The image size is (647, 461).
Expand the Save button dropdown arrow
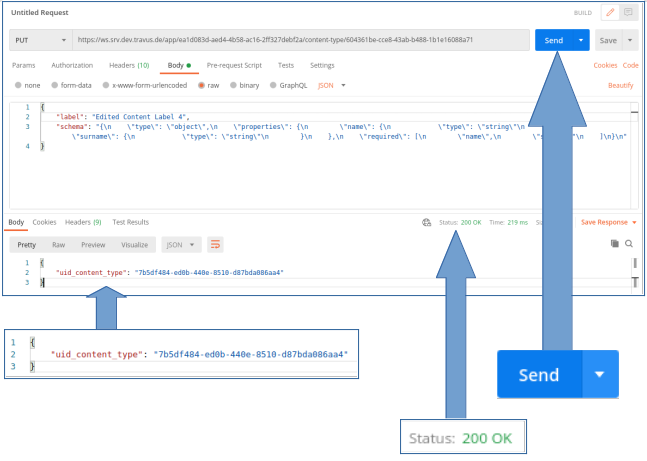pyautogui.click(x=630, y=40)
